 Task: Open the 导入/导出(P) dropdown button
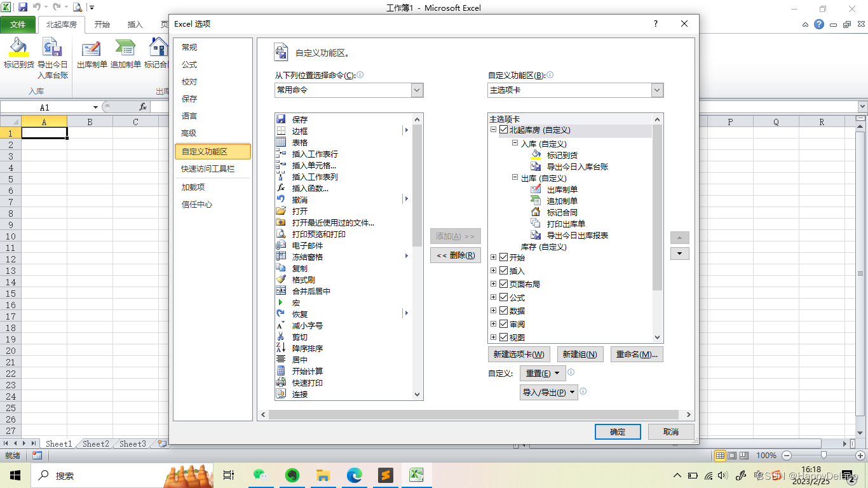pyautogui.click(x=548, y=392)
